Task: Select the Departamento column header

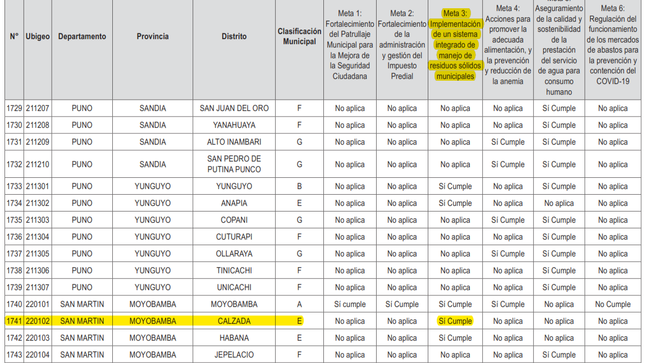Action: tap(82, 36)
